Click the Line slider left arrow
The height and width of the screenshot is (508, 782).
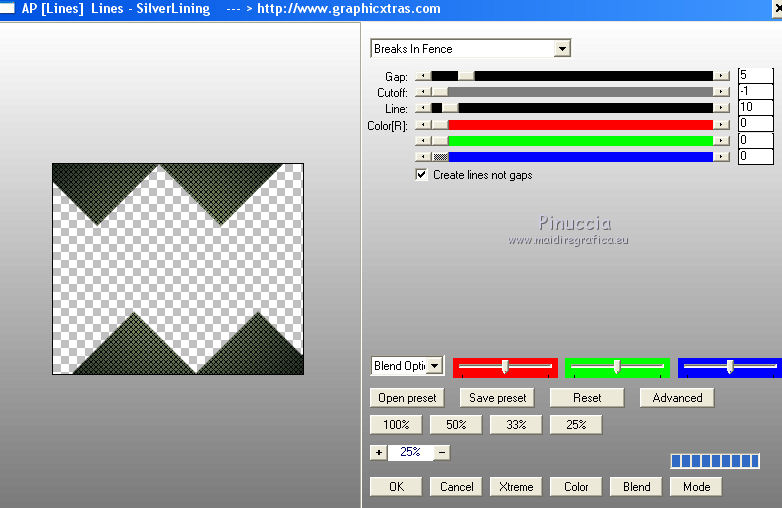[423, 108]
